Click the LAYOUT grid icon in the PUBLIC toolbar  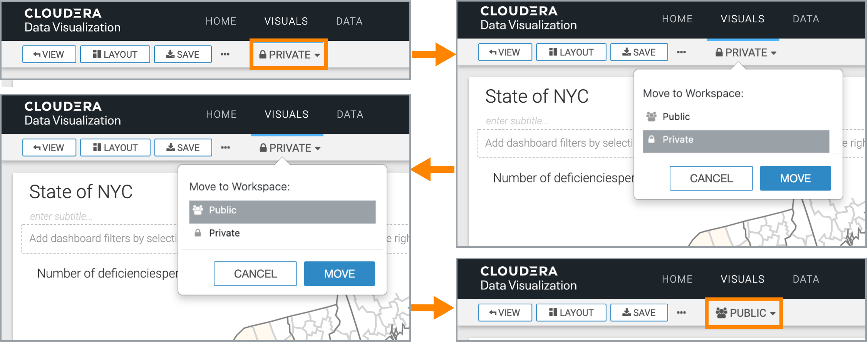tap(553, 312)
